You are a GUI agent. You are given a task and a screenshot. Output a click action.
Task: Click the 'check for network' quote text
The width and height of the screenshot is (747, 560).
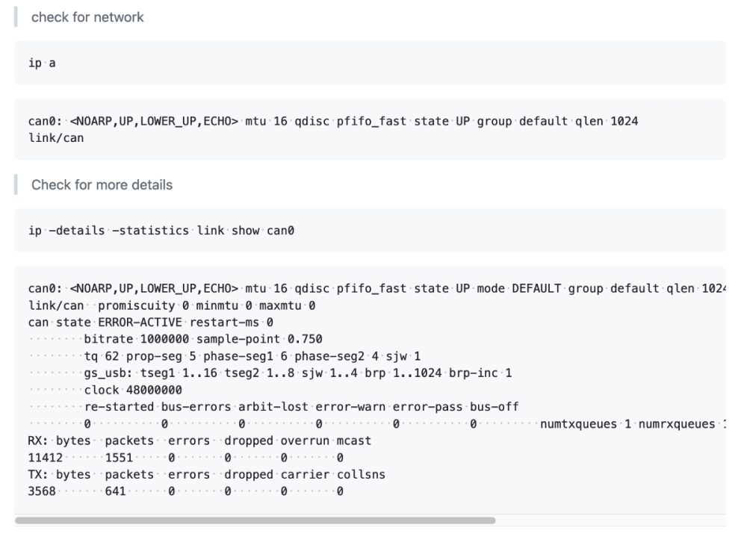point(87,17)
